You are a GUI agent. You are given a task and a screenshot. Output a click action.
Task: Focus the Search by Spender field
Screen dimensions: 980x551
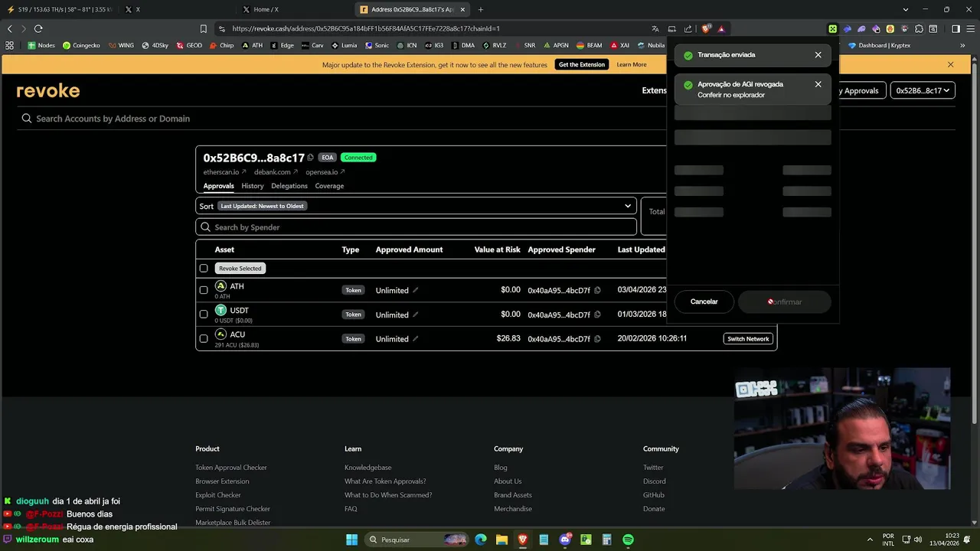[x=416, y=227]
